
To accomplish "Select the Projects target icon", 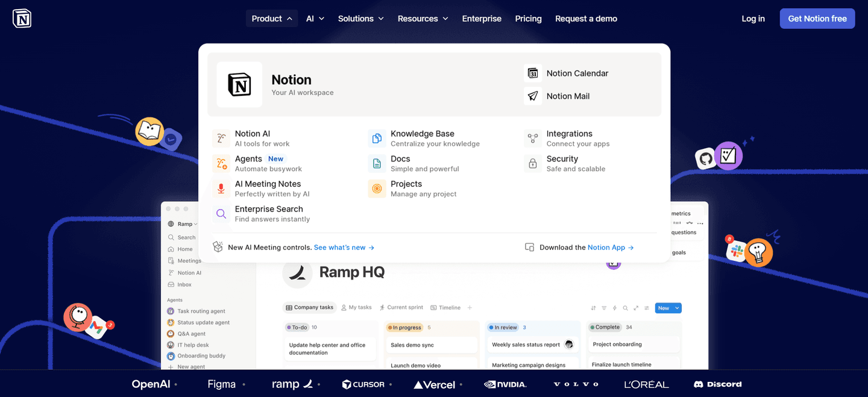I will [377, 189].
